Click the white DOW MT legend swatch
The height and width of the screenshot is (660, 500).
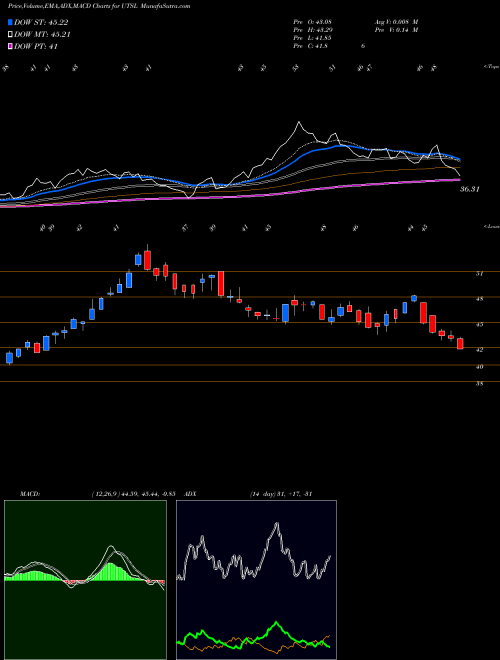tap(10, 35)
